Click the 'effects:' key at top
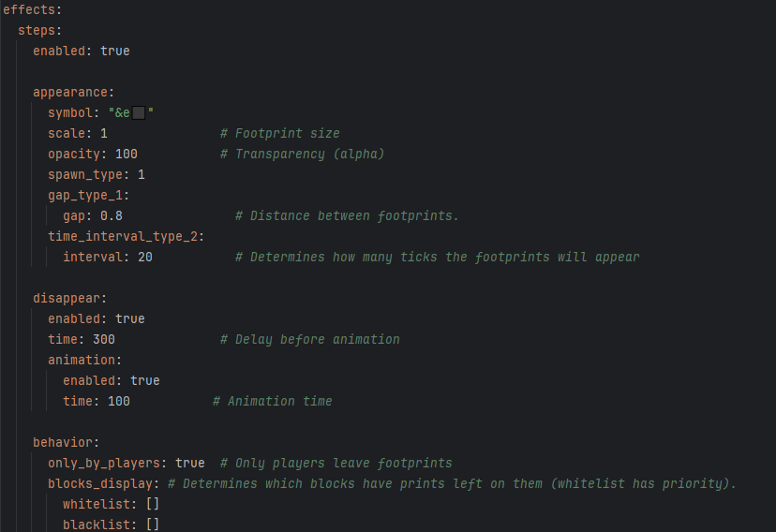The width and height of the screenshot is (776, 532). 32,9
